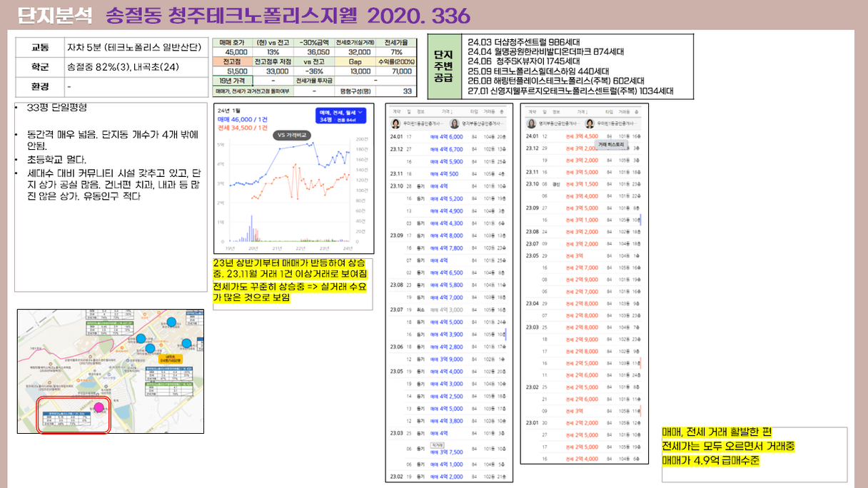Click the 24년 1월 chart date label
Screen dimensions: 868x488
click(230, 111)
